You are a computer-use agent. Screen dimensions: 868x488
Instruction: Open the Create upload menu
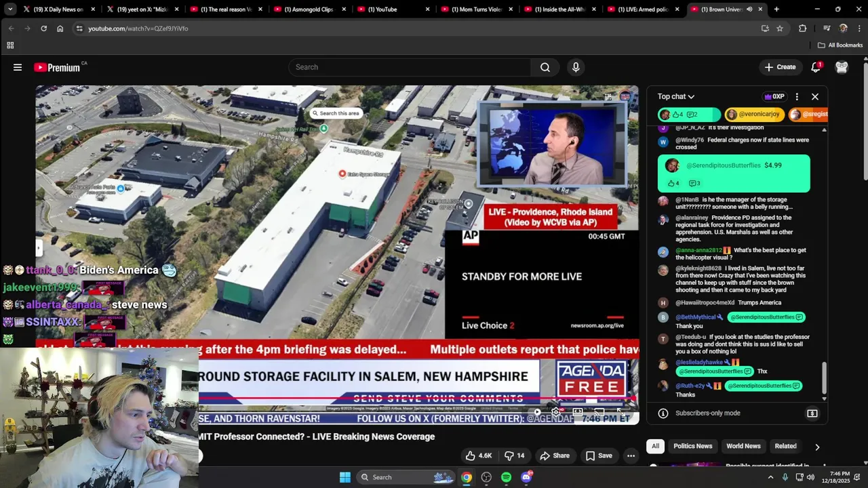pos(780,67)
